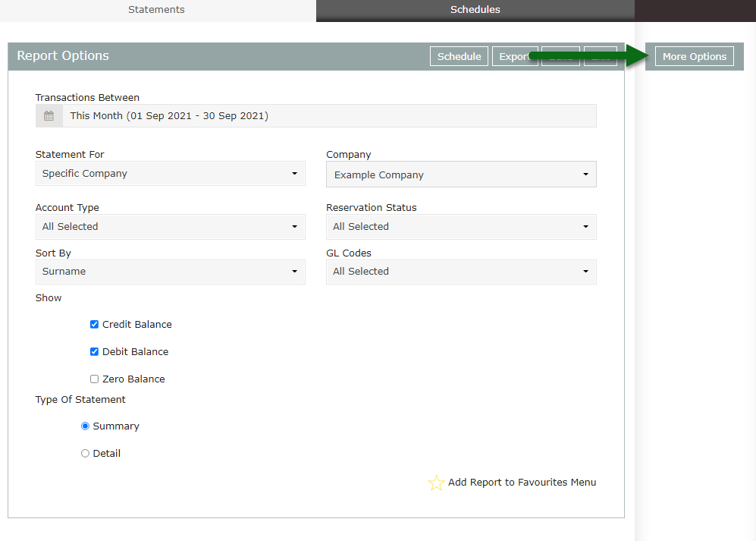The height and width of the screenshot is (541, 756).
Task: Expand the Account Type dropdown
Action: click(170, 227)
